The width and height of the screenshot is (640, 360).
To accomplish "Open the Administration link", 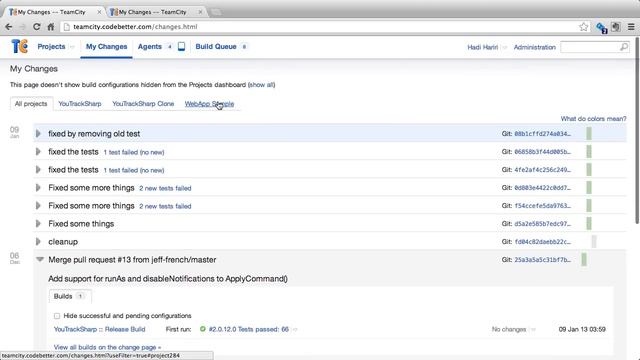I will click(534, 47).
